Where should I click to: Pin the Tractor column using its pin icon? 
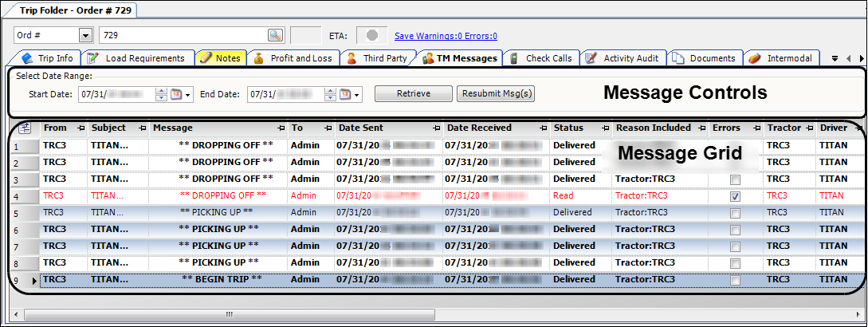click(x=809, y=128)
